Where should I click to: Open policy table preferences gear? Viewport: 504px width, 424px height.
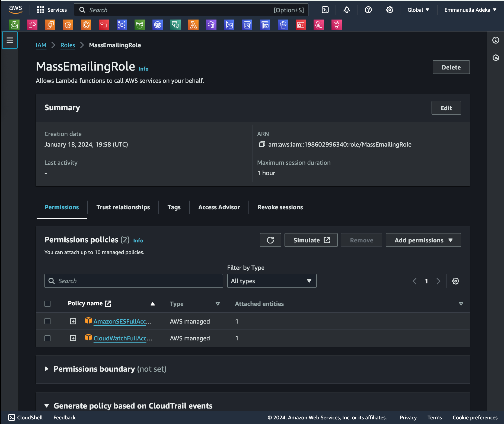tap(455, 281)
